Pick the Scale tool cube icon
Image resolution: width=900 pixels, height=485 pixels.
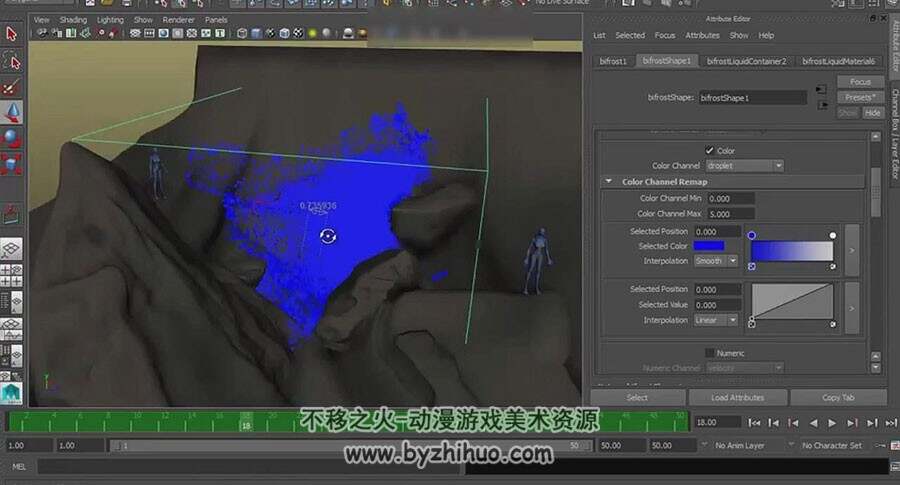(11, 164)
